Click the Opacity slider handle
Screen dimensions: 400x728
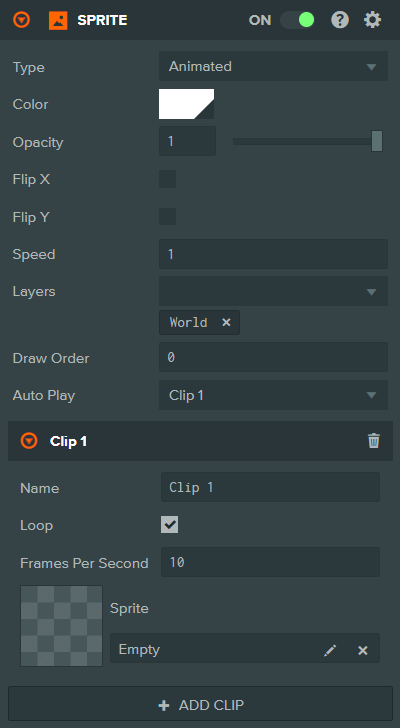click(x=377, y=141)
